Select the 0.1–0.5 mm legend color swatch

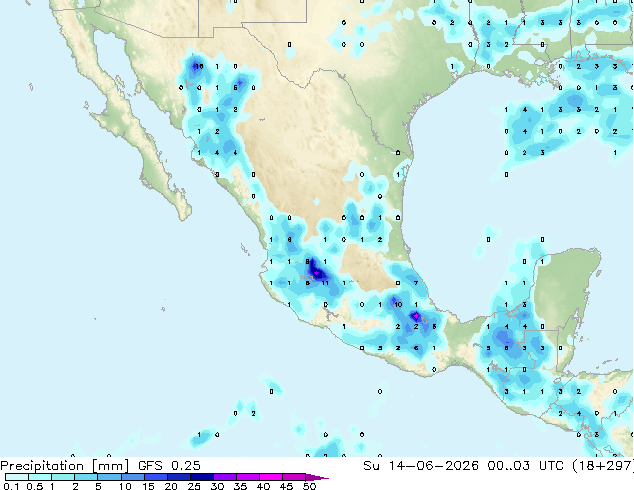[x=17, y=477]
